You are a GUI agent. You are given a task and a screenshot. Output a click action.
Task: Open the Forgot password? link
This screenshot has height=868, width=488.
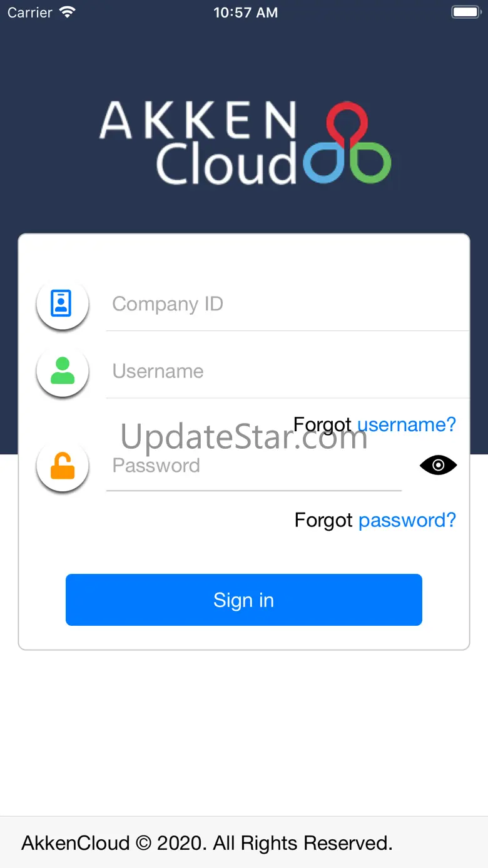click(x=375, y=520)
